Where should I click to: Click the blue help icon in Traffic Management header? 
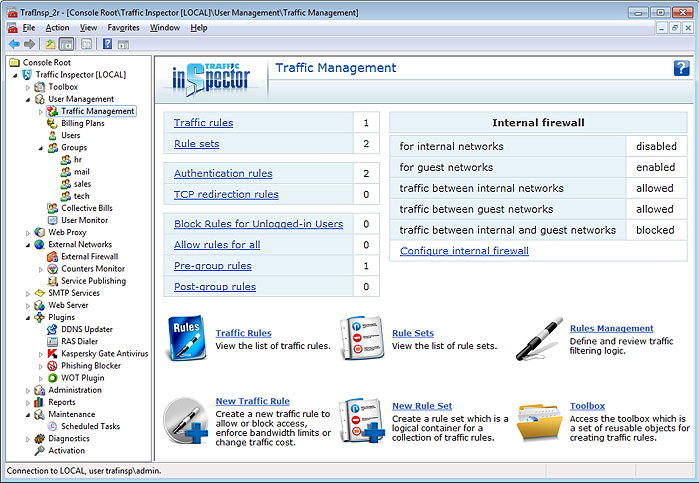(x=681, y=68)
